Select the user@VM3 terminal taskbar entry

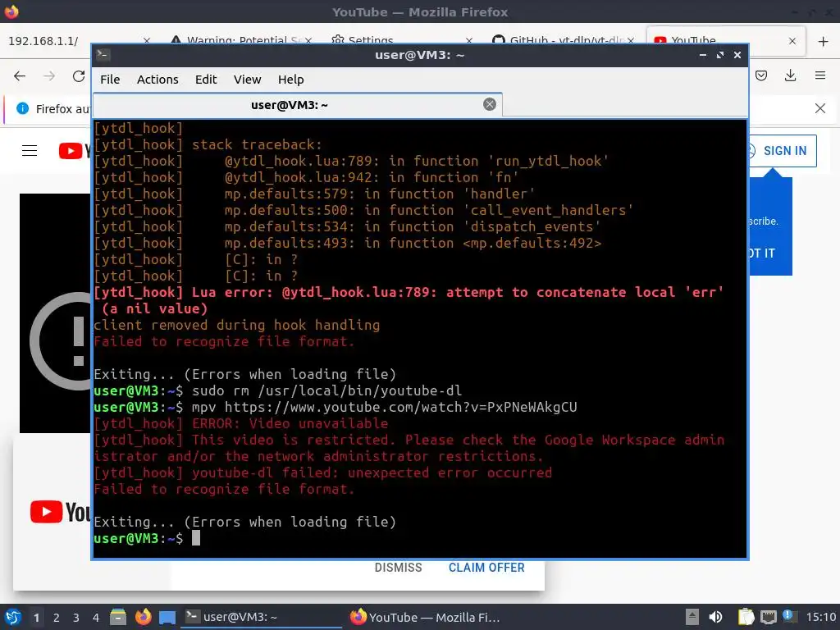pyautogui.click(x=263, y=617)
